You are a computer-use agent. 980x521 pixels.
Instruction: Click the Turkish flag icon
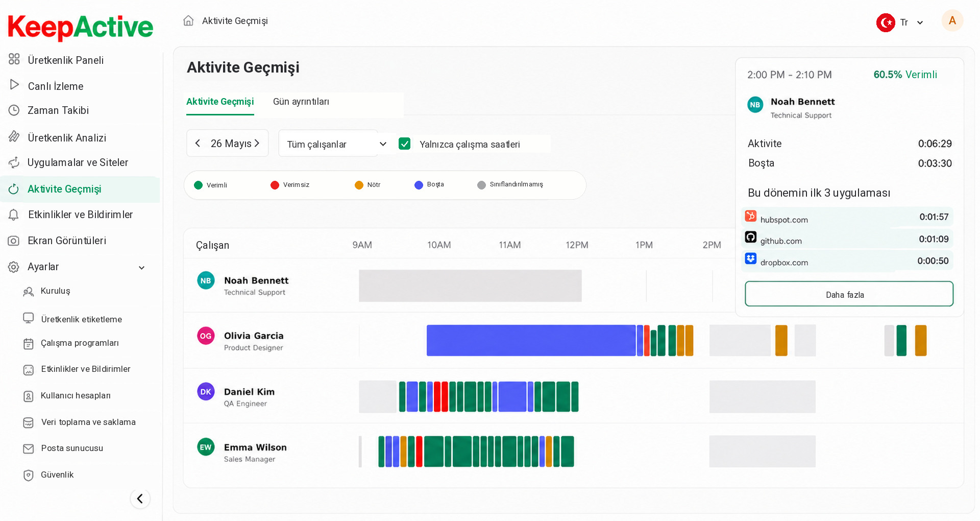tap(886, 22)
